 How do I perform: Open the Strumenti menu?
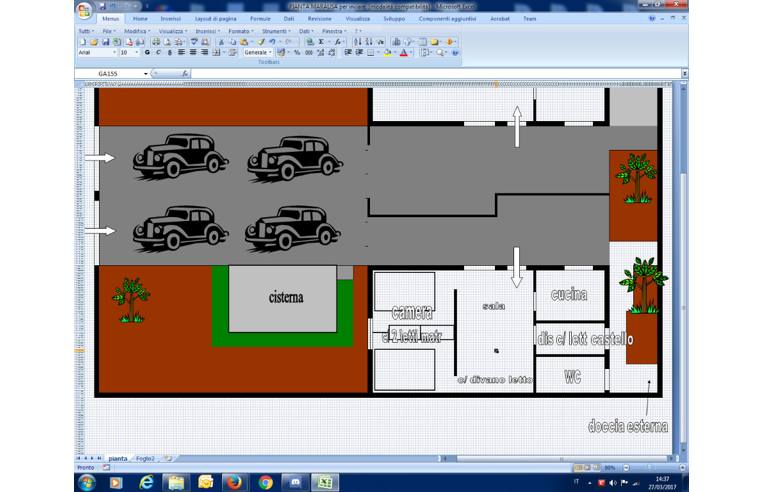click(x=274, y=31)
